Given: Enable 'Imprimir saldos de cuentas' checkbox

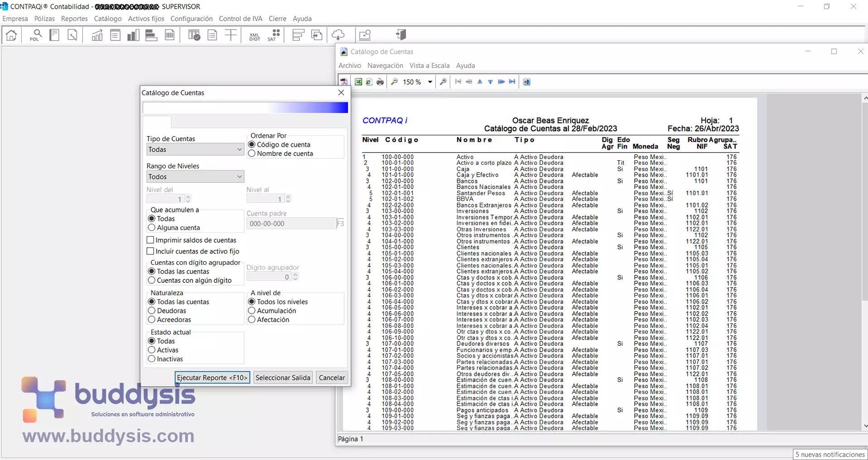Looking at the screenshot, I should (x=150, y=240).
